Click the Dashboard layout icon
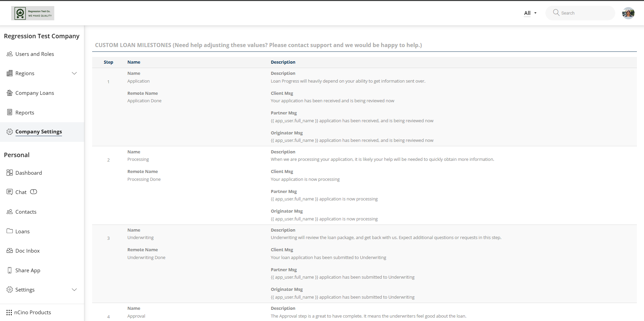This screenshot has height=321, width=644. pyautogui.click(x=9, y=173)
